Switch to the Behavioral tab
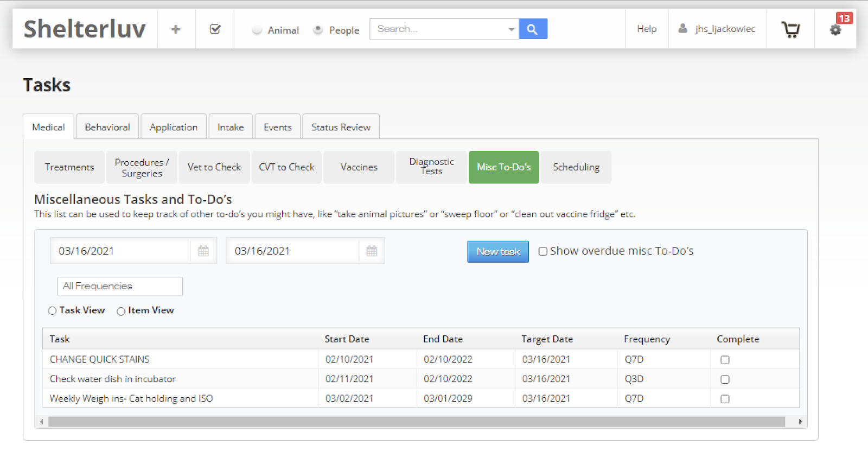 pyautogui.click(x=107, y=127)
